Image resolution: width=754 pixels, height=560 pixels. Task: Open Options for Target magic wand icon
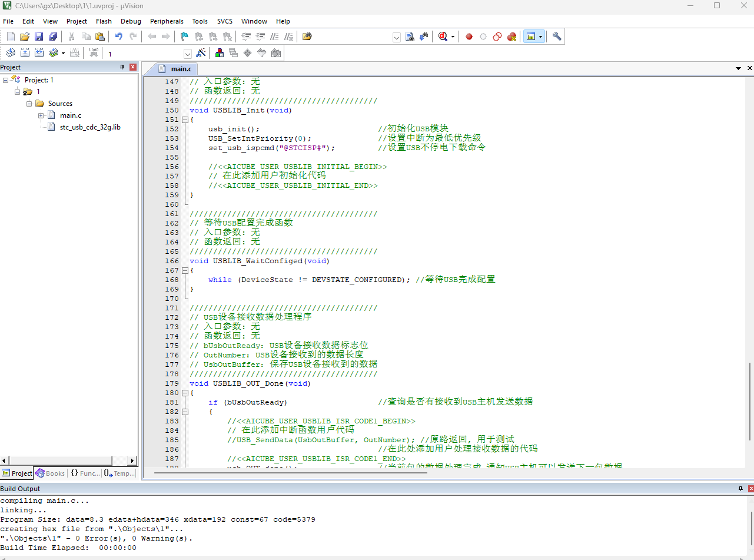point(201,53)
